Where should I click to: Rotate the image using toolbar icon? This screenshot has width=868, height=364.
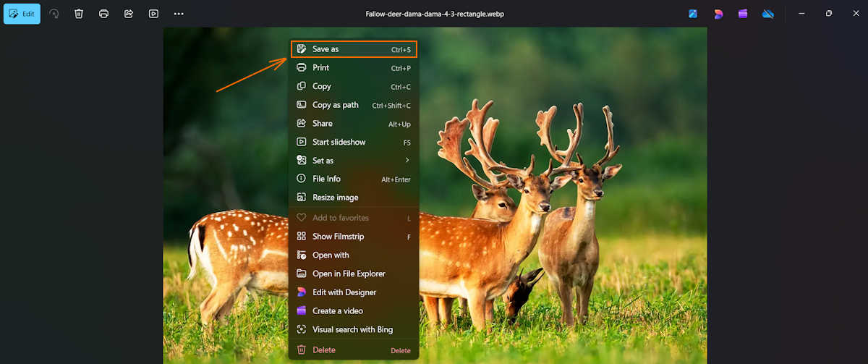pos(54,14)
